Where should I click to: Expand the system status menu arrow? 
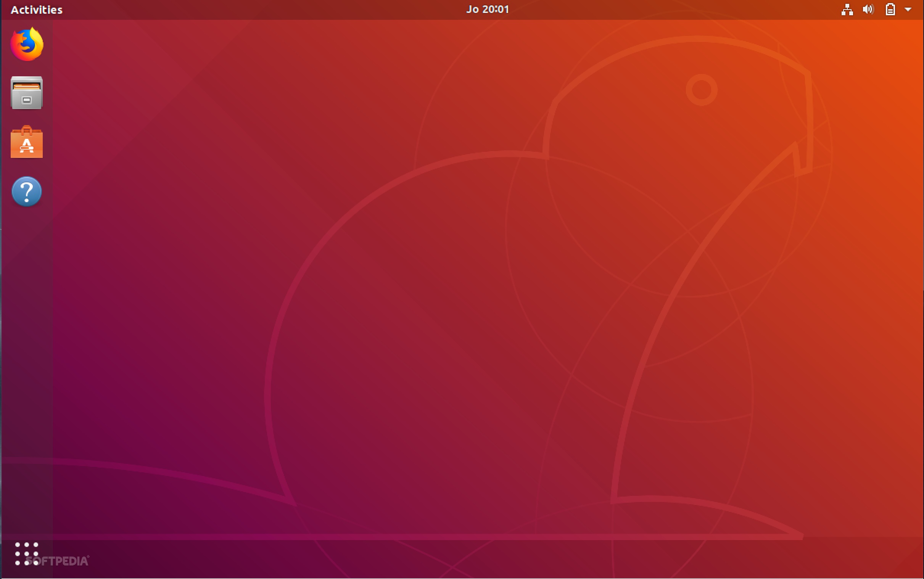coord(908,9)
